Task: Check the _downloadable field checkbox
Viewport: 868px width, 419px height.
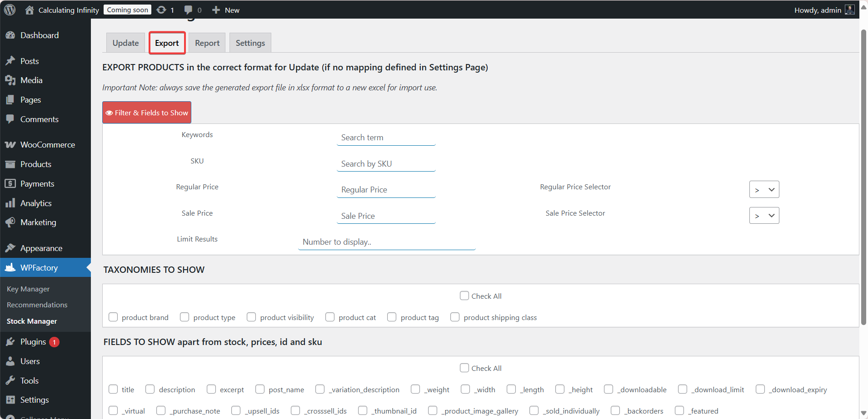Action: (609, 389)
